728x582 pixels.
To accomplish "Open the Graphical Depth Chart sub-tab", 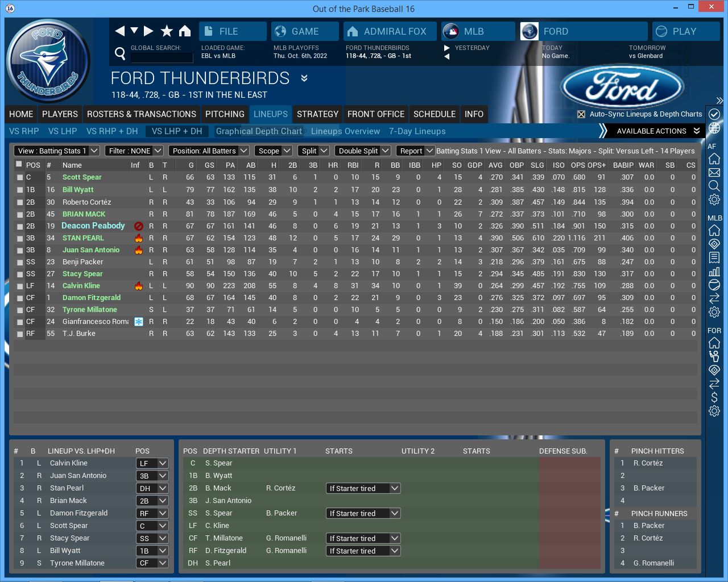I will point(259,131).
